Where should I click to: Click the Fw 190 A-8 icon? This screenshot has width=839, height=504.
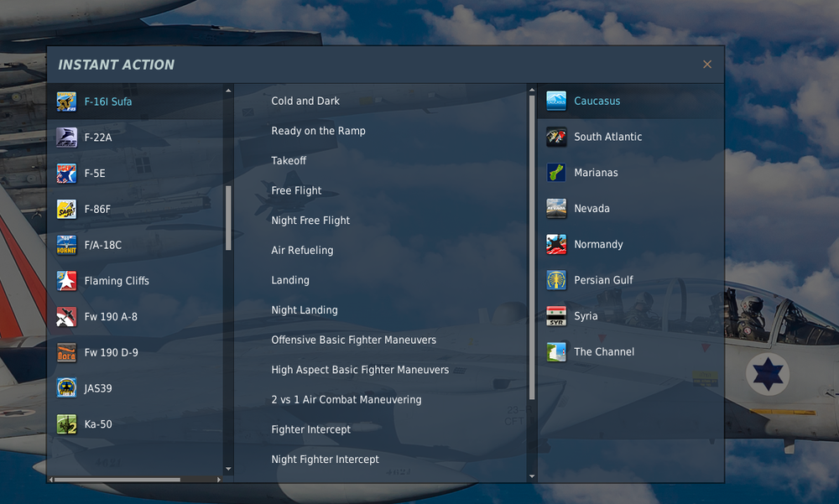(x=66, y=317)
